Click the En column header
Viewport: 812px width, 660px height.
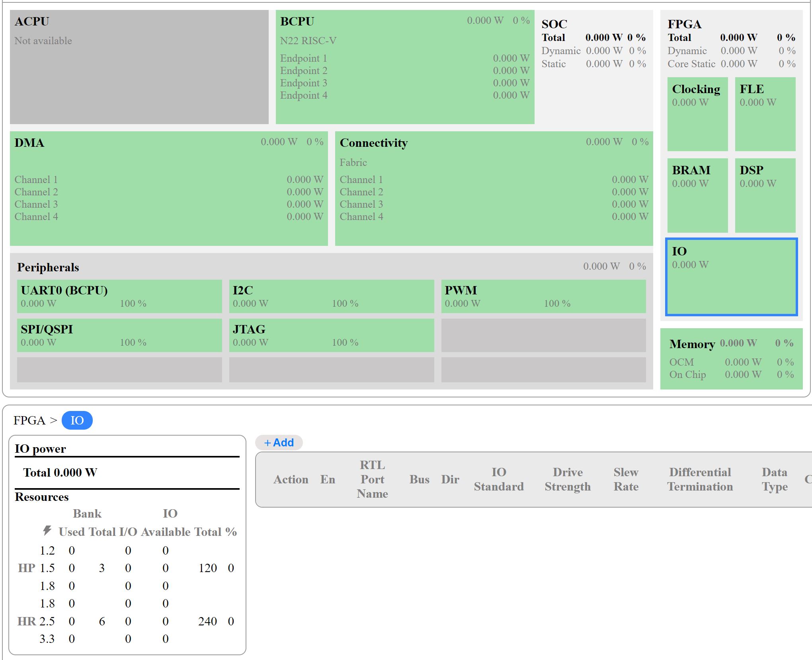click(328, 479)
